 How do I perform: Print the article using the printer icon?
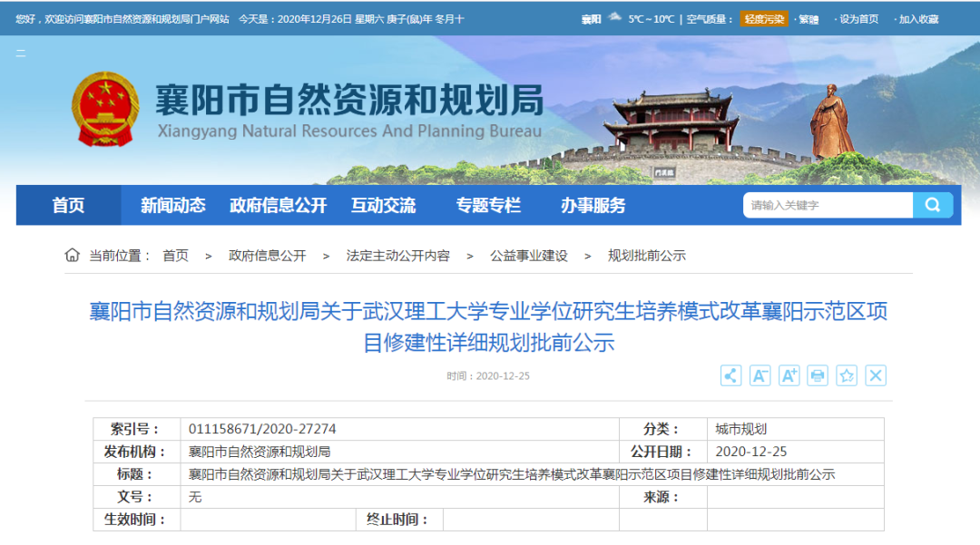[x=818, y=375]
